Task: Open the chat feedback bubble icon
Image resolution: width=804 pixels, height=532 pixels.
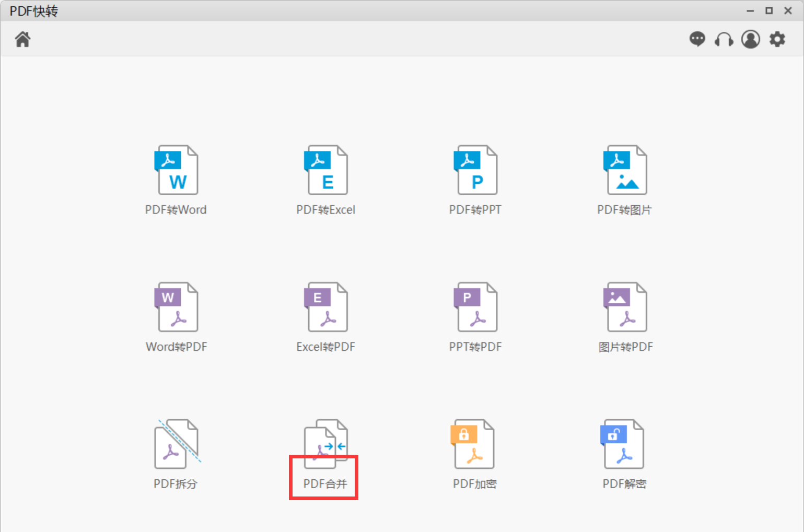Action: click(x=697, y=39)
